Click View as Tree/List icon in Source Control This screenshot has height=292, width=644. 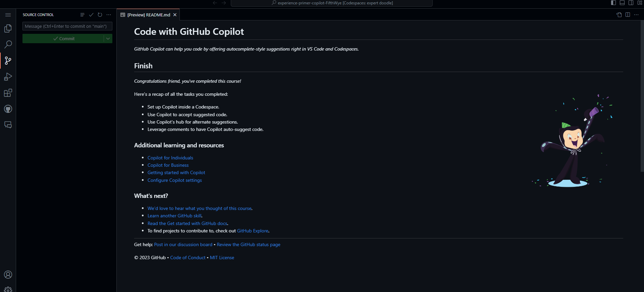(x=83, y=15)
